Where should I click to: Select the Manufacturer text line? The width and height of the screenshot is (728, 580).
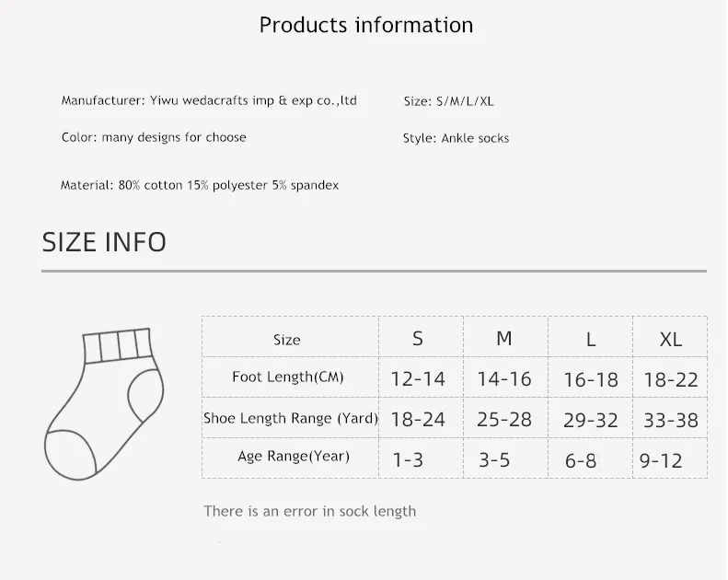point(209,100)
